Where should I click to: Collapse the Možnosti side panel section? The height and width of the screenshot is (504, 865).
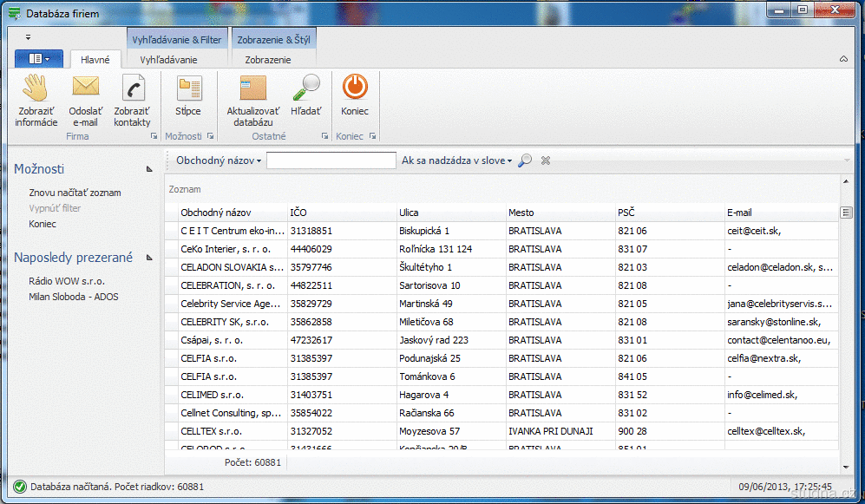coord(149,169)
